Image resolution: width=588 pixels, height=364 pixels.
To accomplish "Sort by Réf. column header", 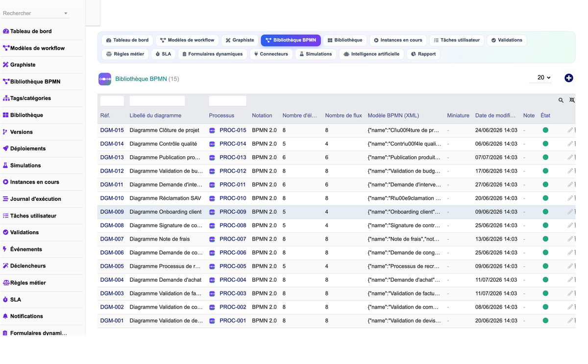I will [x=105, y=116].
